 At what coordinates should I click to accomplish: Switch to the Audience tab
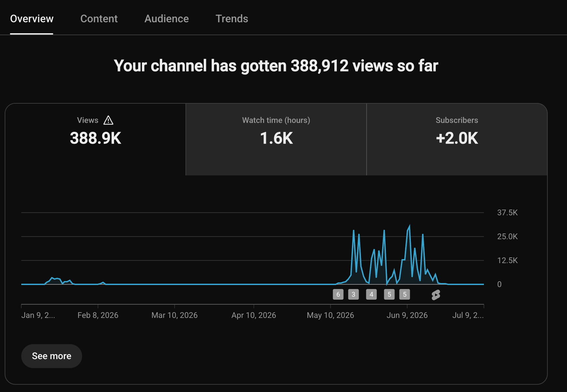click(x=167, y=19)
